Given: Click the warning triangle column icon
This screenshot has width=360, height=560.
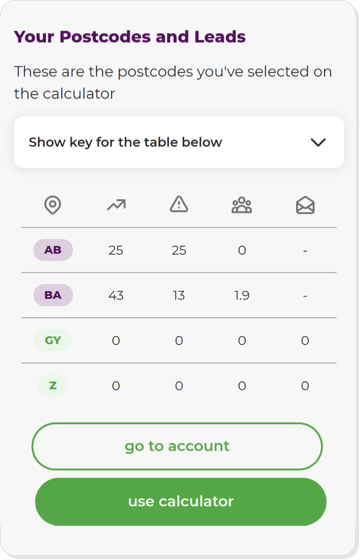Looking at the screenshot, I should click(x=179, y=204).
